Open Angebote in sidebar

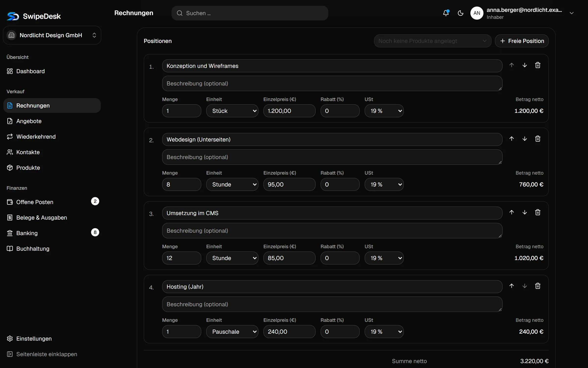[52, 121]
